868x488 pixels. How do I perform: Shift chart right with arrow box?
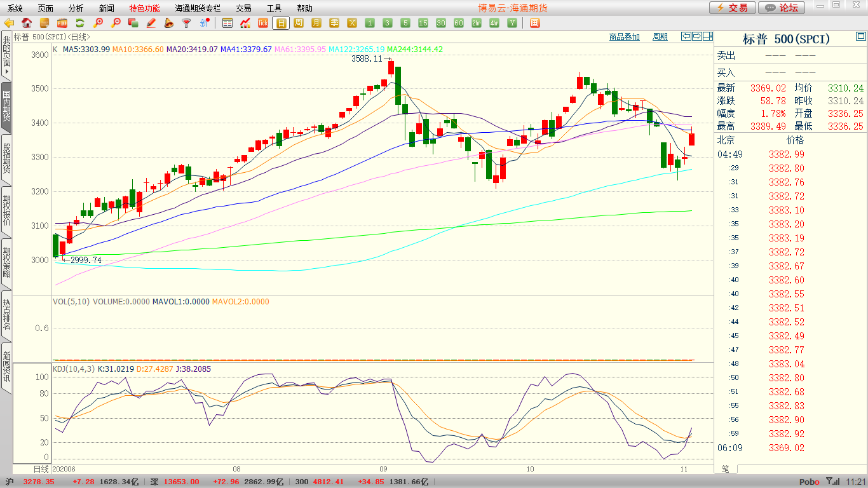697,36
